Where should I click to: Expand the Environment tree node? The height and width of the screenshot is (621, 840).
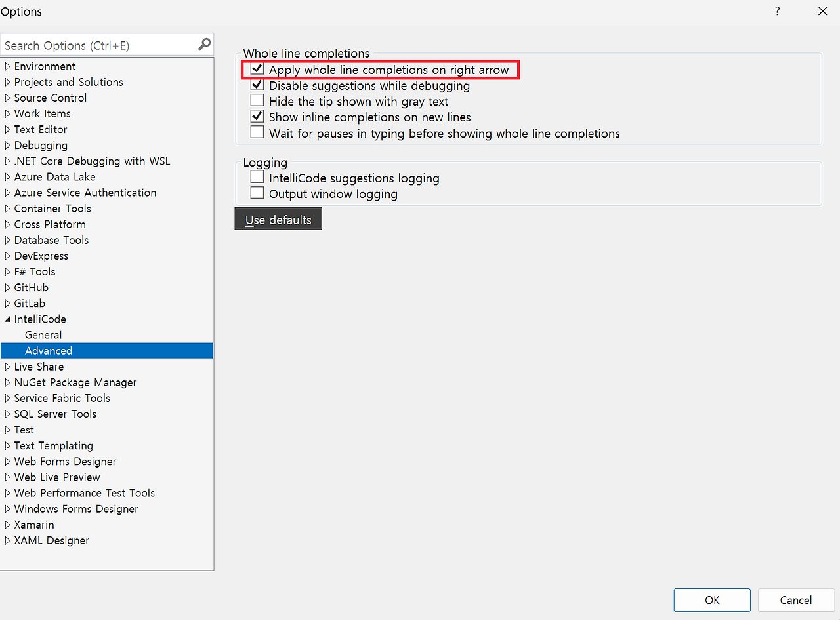coord(7,66)
